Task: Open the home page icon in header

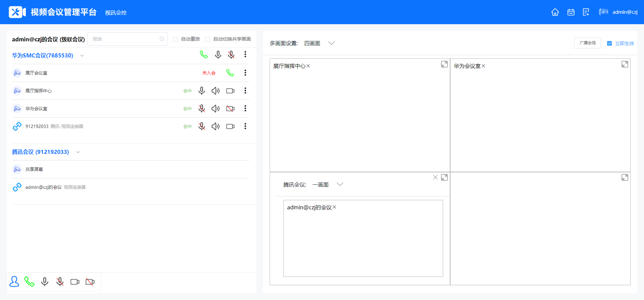Action: point(555,12)
